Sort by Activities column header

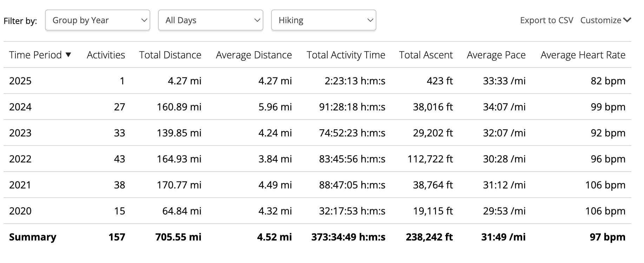point(106,55)
